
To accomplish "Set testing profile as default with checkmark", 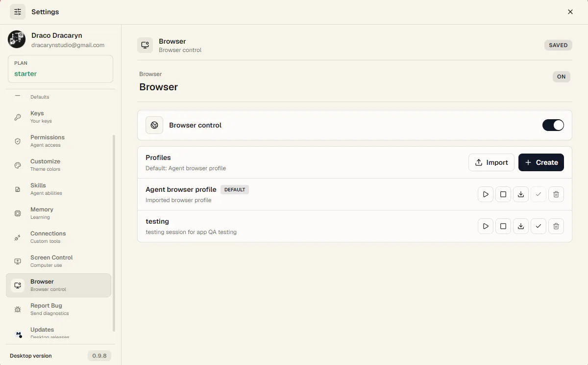I will pyautogui.click(x=539, y=226).
